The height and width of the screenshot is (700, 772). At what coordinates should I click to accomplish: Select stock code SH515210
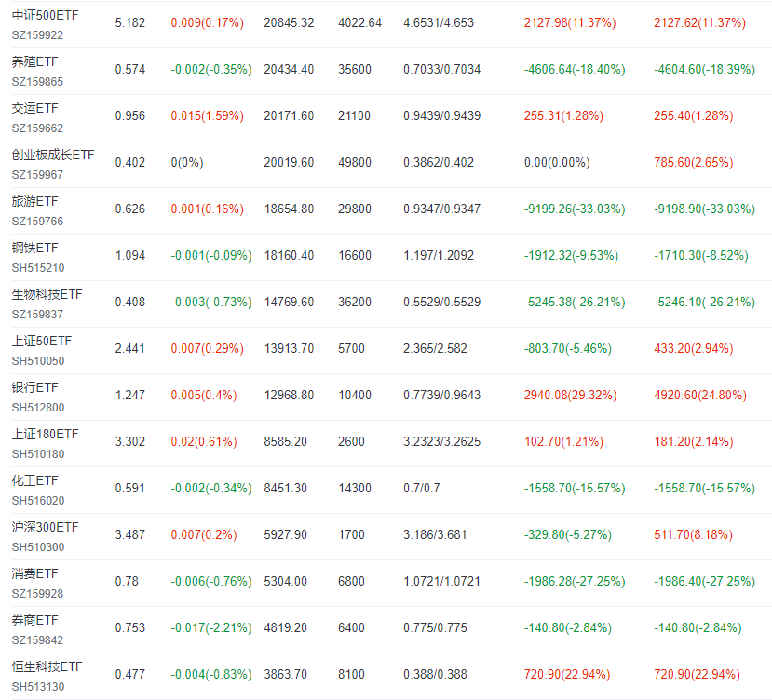pos(38,268)
